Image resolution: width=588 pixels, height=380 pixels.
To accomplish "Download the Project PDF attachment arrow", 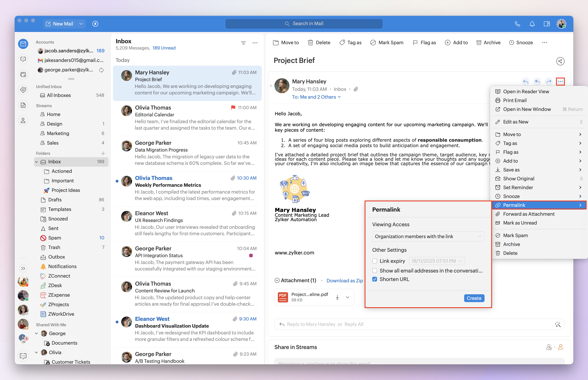I will [x=337, y=297].
